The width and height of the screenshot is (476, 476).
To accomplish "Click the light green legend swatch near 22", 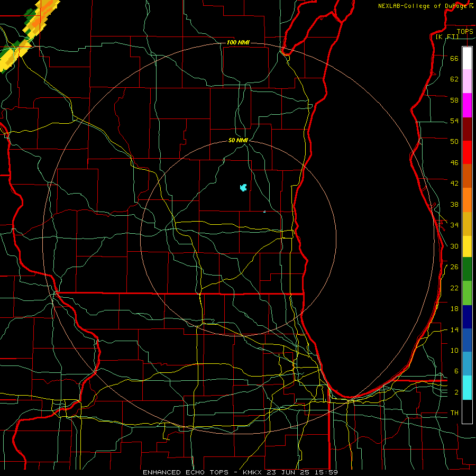I will point(467,293).
